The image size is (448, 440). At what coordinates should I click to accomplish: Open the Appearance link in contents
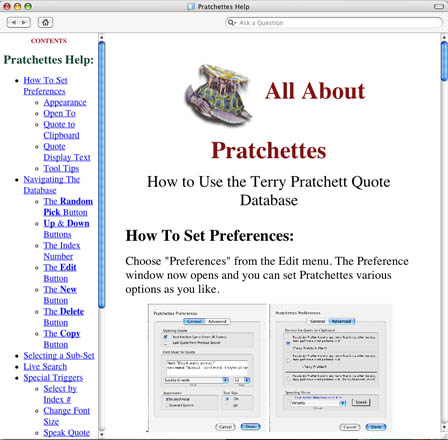65,102
